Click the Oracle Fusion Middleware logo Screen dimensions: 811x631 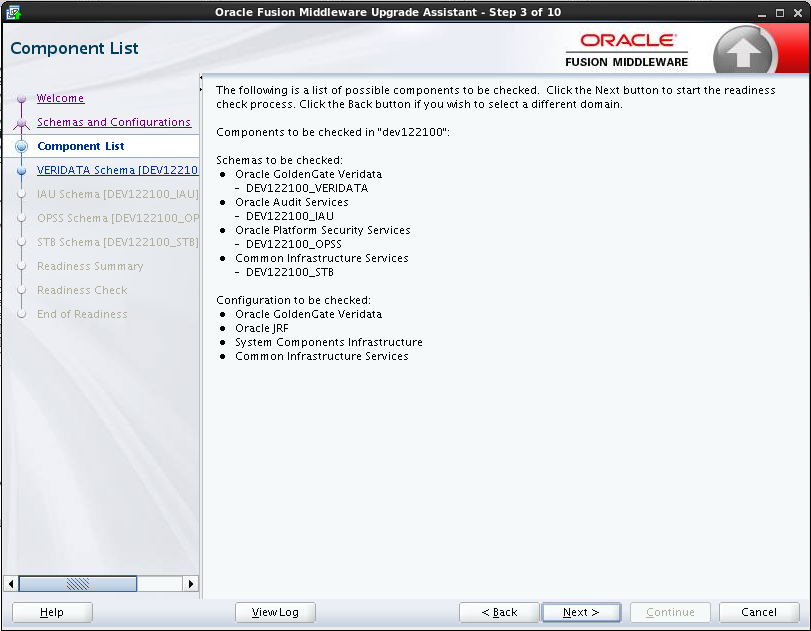pos(627,50)
